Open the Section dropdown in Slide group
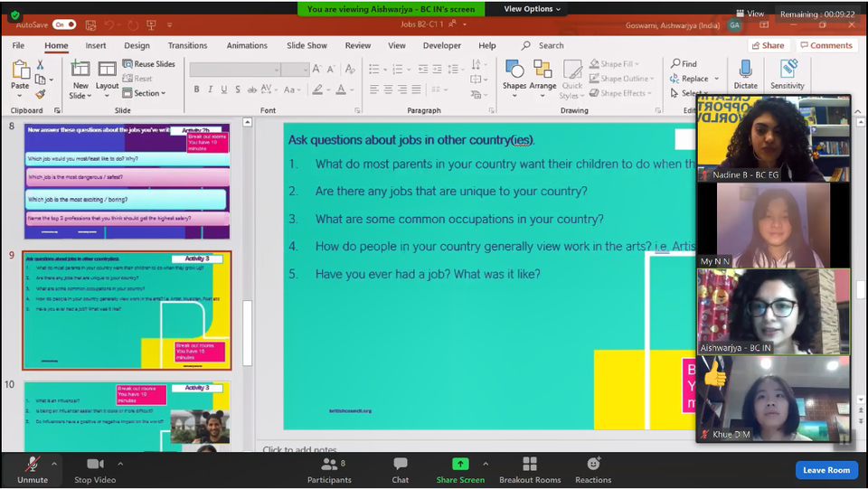This screenshot has height=489, width=868. [149, 93]
